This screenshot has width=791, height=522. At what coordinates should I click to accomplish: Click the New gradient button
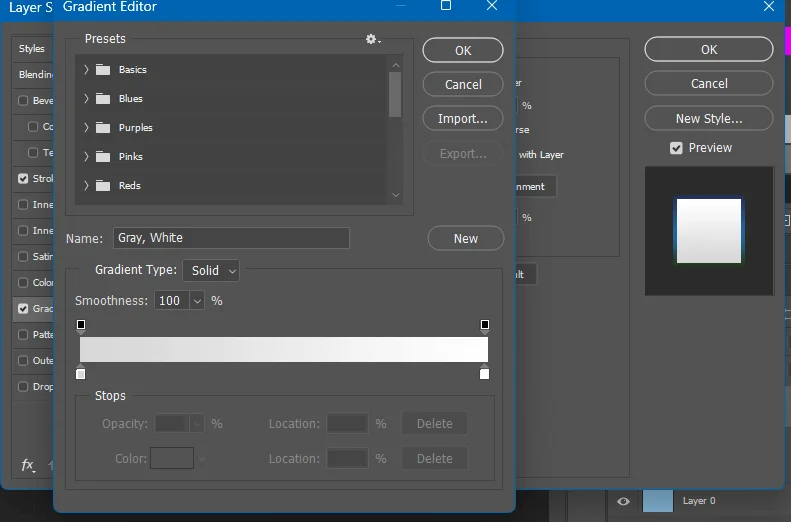pyautogui.click(x=465, y=238)
